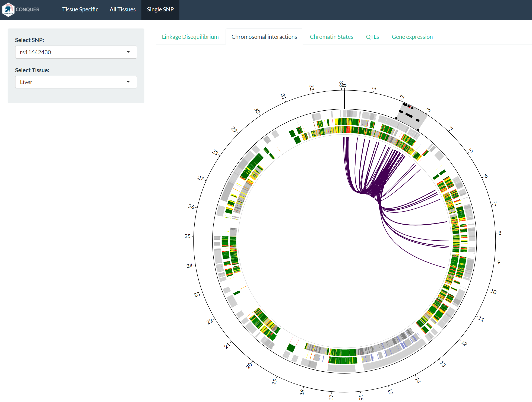532x402 pixels.
Task: Click the Select SNP label
Action: 29,40
